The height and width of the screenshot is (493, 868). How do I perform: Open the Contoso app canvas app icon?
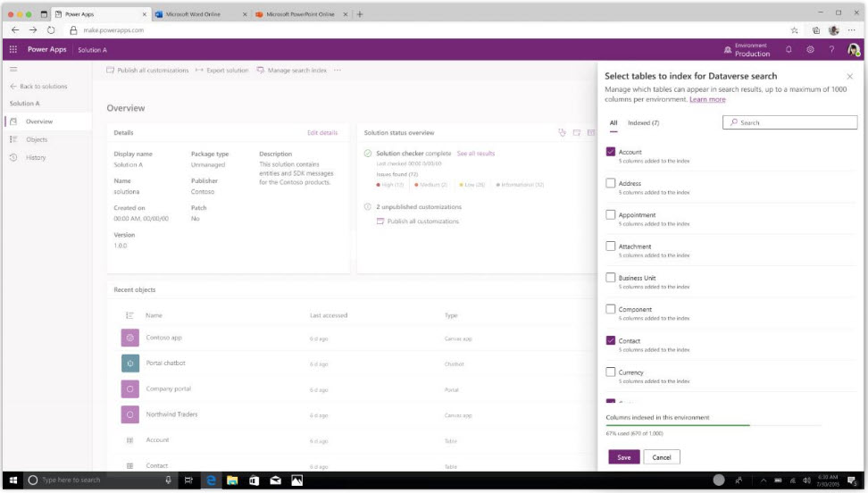click(x=130, y=338)
